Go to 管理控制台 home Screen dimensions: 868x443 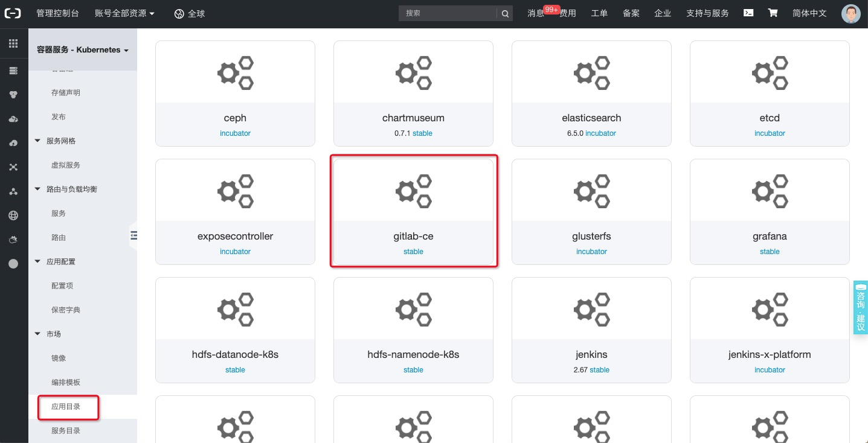[x=57, y=13]
